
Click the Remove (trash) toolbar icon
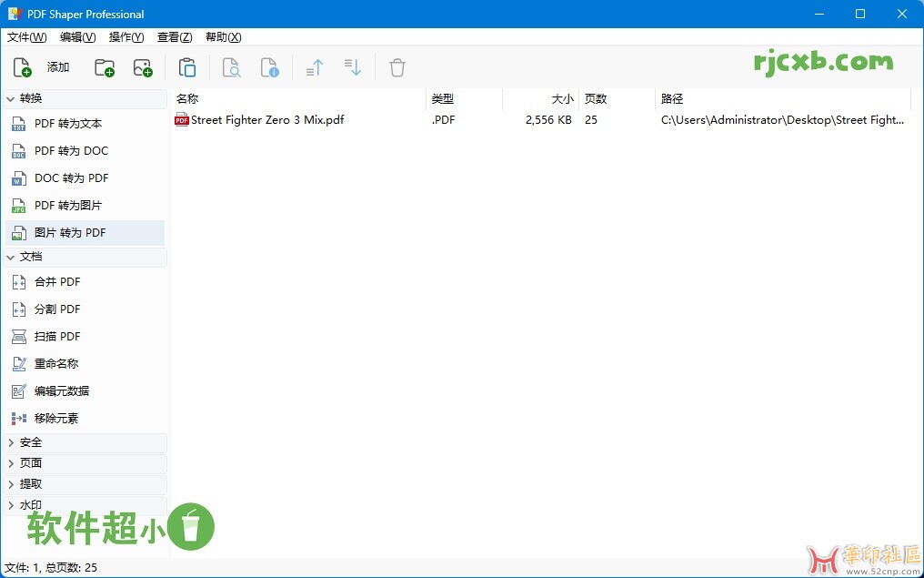pos(397,67)
